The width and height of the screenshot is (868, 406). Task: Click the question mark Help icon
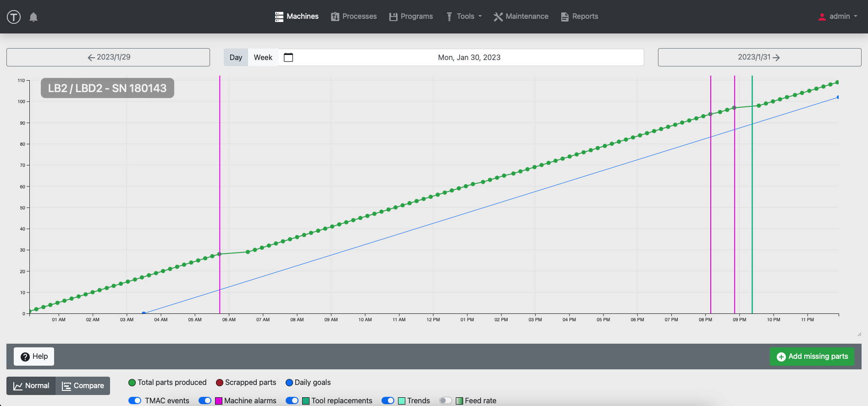pyautogui.click(x=25, y=357)
